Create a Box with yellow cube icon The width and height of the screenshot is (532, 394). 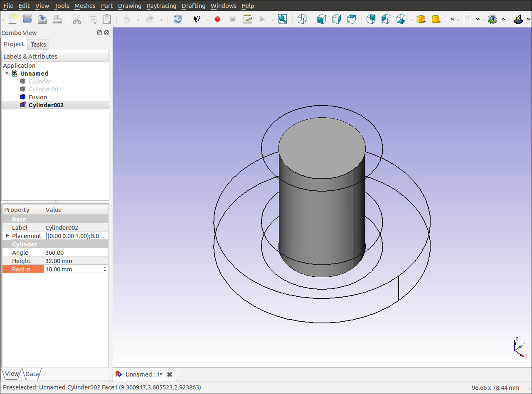click(x=421, y=19)
